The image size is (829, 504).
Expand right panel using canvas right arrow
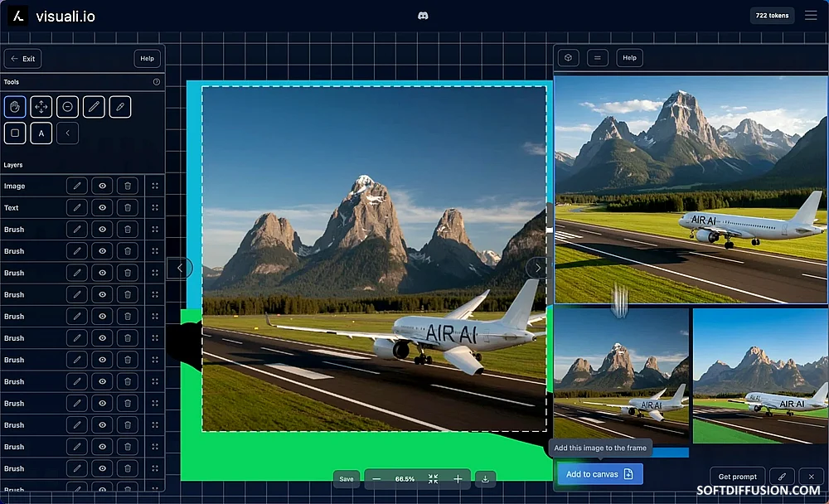coord(538,268)
